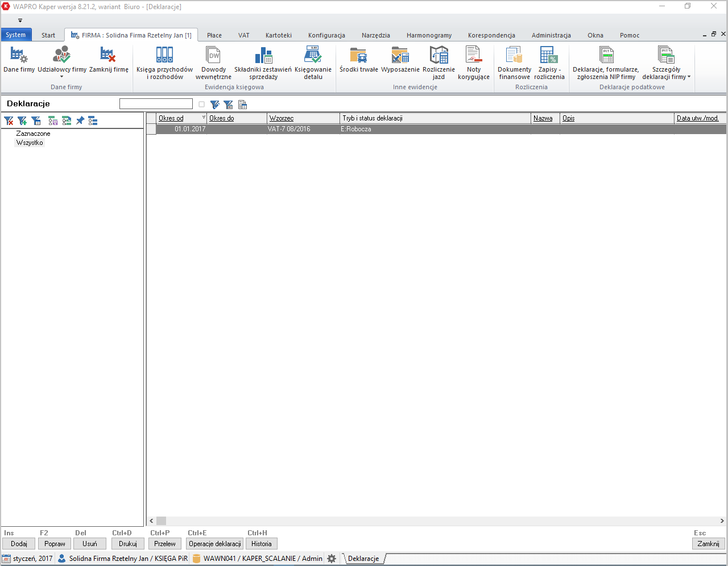728x566 pixels.
Task: Click the red X filter icon in left panel
Action: point(9,120)
